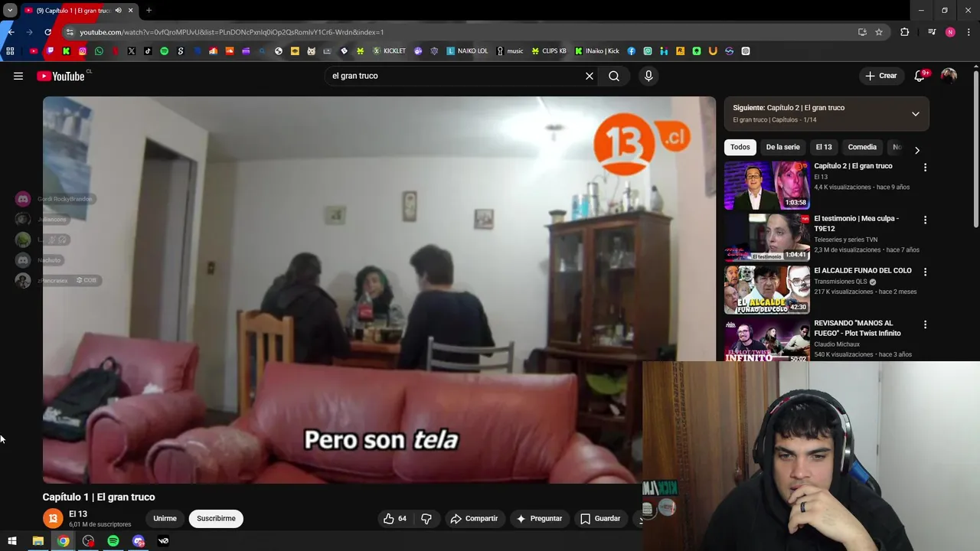Open Chrome three-dot menu
The width and height of the screenshot is (980, 551).
(969, 32)
